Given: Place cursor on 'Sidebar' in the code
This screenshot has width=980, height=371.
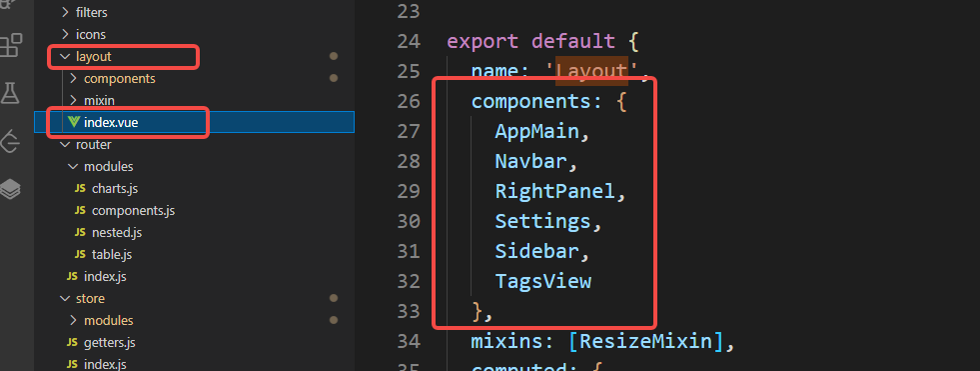Looking at the screenshot, I should tap(536, 251).
